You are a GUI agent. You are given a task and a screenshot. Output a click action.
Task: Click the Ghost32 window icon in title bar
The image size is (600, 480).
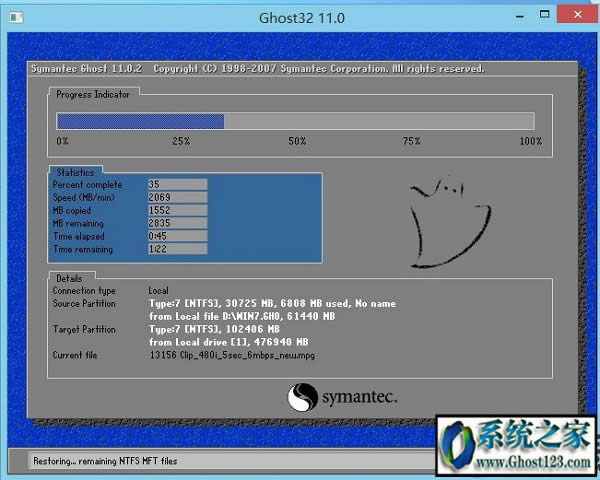point(14,16)
